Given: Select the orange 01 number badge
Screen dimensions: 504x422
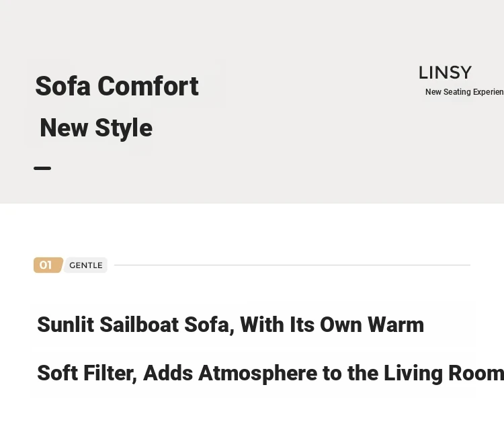Looking at the screenshot, I should 48,265.
